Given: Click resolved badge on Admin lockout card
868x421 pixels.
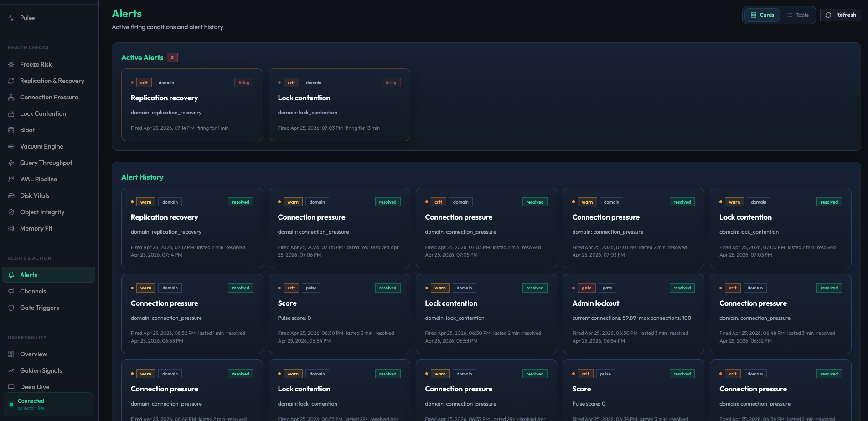Looking at the screenshot, I should pyautogui.click(x=682, y=288).
